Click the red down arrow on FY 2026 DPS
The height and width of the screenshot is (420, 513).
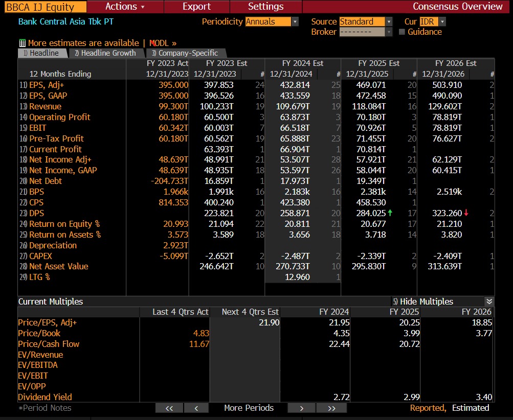[x=467, y=213]
